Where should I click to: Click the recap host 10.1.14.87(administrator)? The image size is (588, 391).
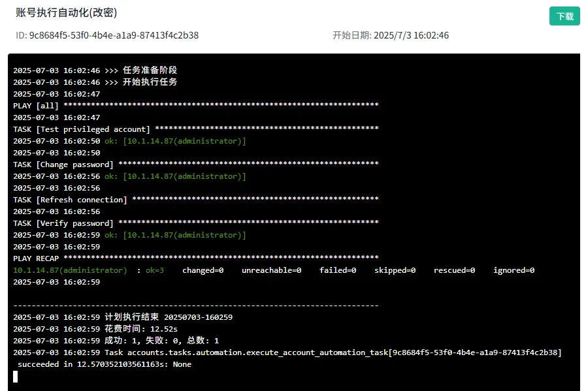pyautogui.click(x=70, y=270)
